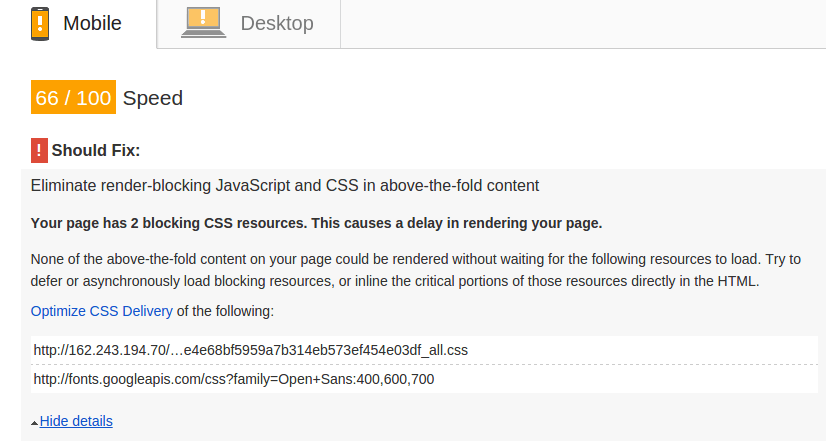Click the Eliminate render-blocking JavaScript rule title
Image resolution: width=826 pixels, height=444 pixels.
click(x=285, y=185)
